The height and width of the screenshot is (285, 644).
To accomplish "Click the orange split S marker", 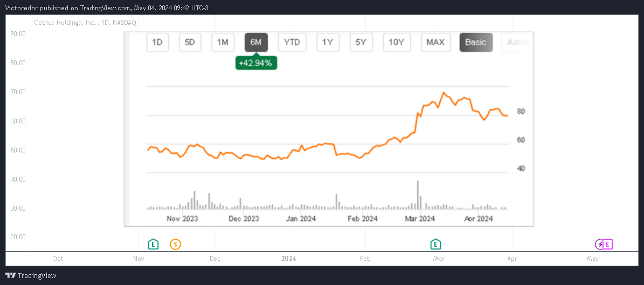I will 175,245.
